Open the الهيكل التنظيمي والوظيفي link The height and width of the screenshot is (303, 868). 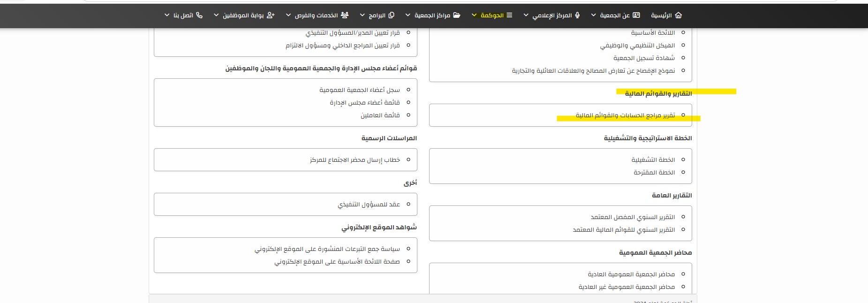[637, 45]
